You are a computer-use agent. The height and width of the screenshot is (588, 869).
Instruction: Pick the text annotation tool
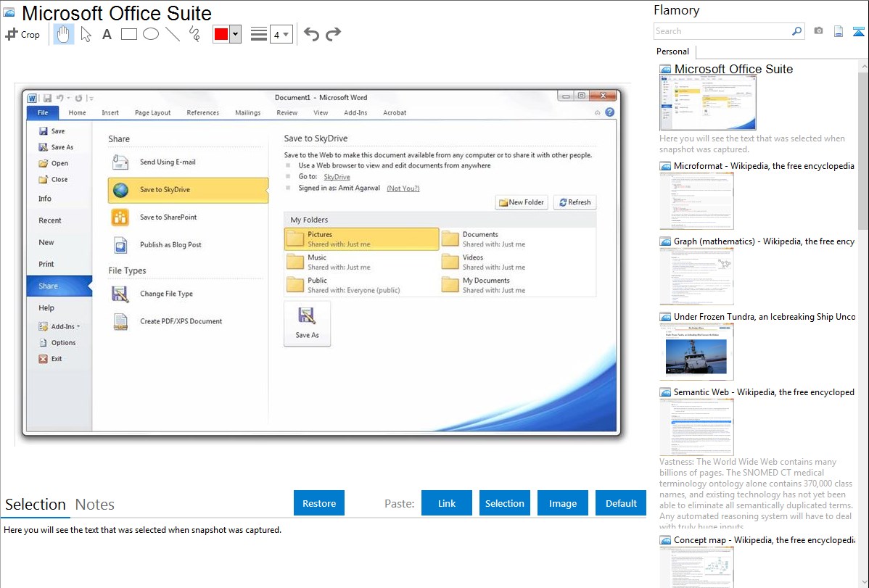pyautogui.click(x=107, y=34)
